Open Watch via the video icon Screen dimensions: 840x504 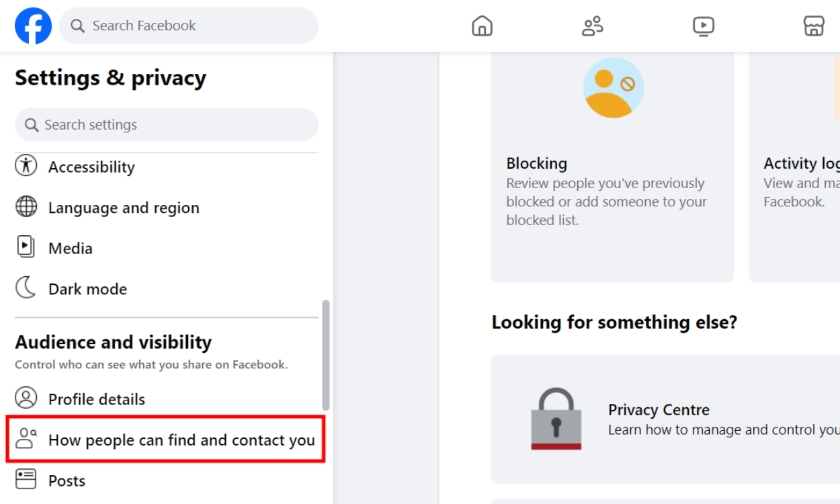pos(703,26)
